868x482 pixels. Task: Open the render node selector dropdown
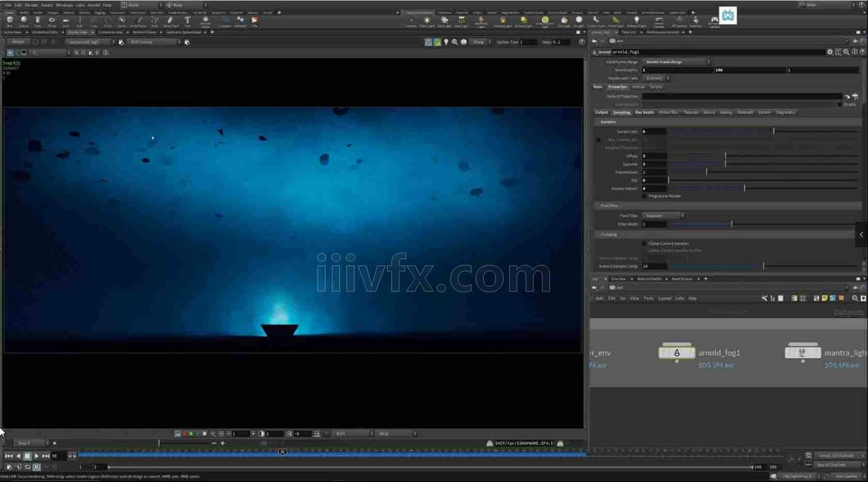click(x=91, y=42)
